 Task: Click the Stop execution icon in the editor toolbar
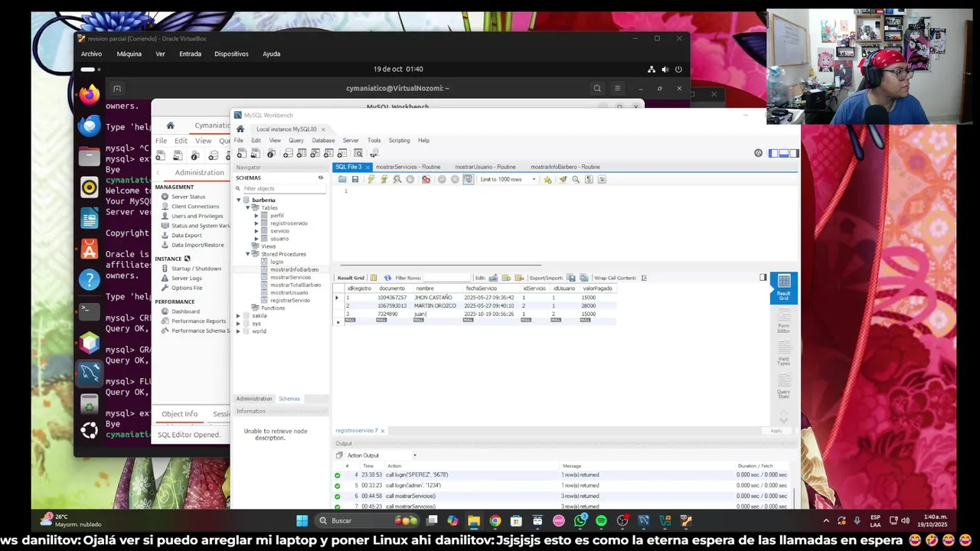point(410,179)
